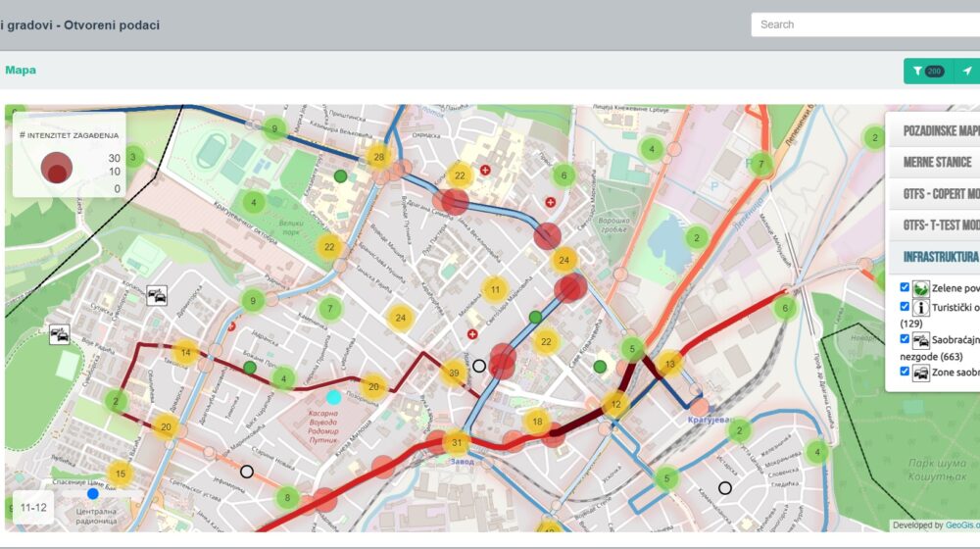The height and width of the screenshot is (549, 980).
Task: Collapse the Infrastruktura panel header
Action: (x=940, y=256)
